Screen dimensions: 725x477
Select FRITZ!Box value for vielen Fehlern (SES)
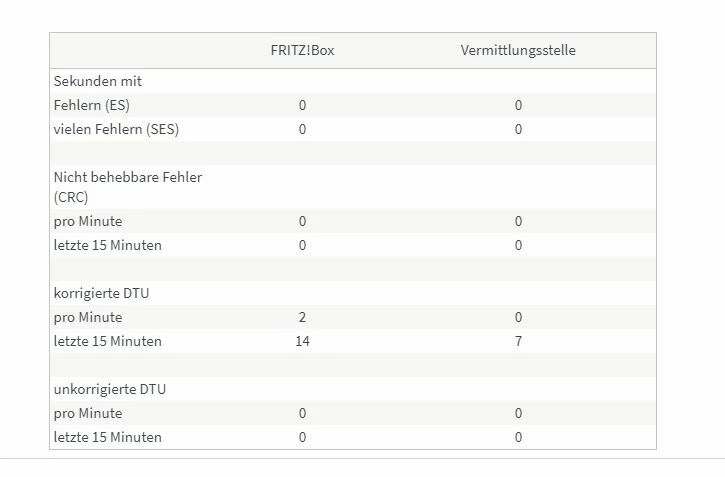coord(302,129)
